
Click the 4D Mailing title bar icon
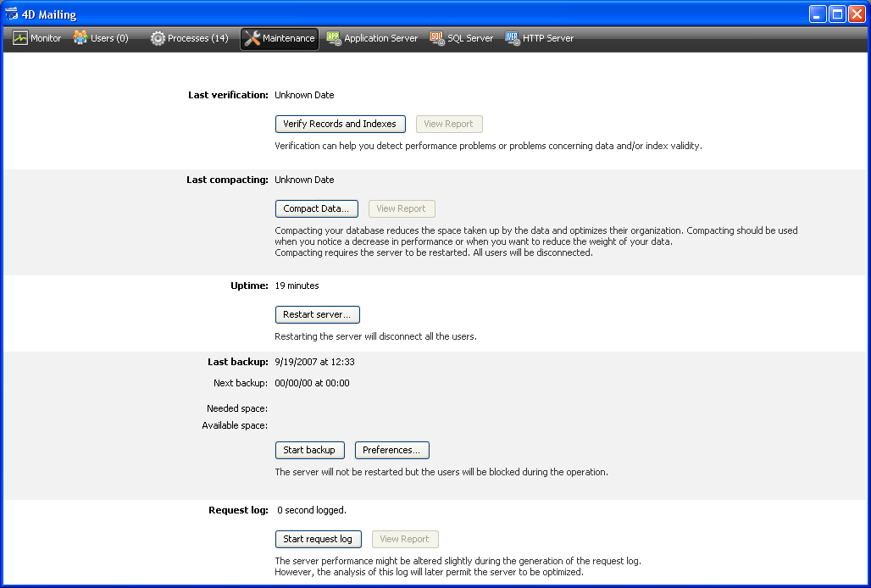click(11, 14)
